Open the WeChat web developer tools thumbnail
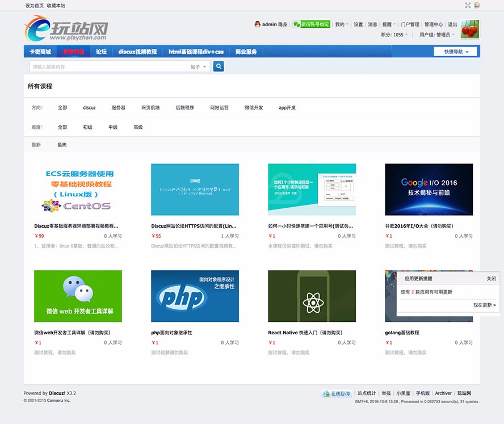Image resolution: width=504 pixels, height=424 pixels. pos(78,296)
